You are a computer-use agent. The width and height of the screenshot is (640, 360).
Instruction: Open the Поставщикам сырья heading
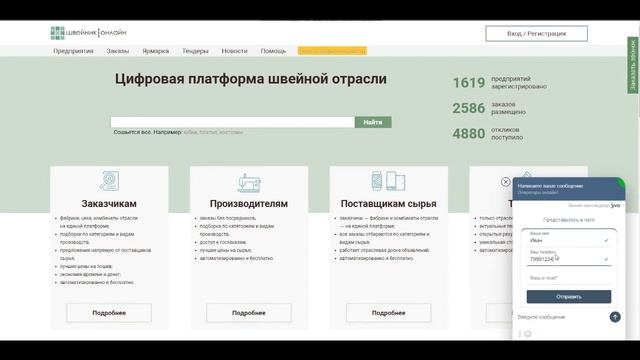pyautogui.click(x=389, y=203)
